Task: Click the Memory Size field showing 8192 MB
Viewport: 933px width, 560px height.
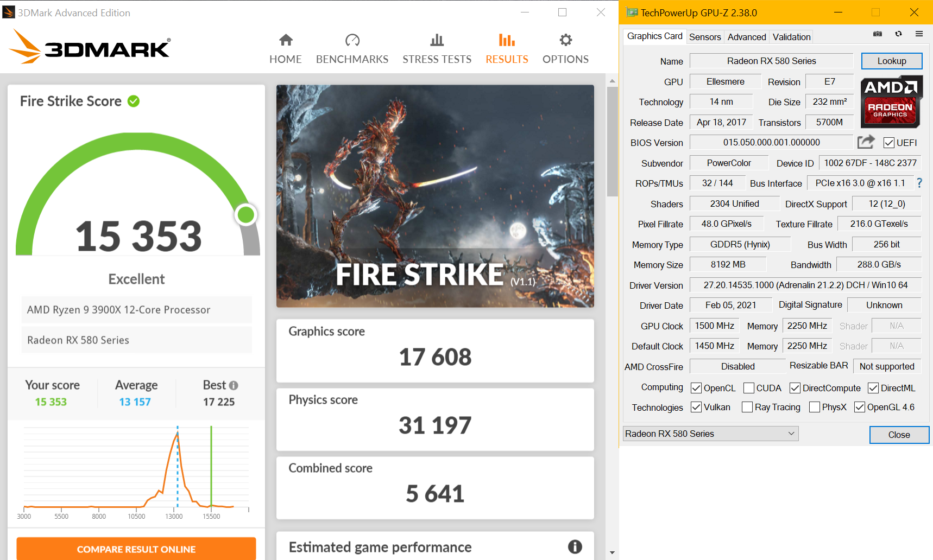Action: click(728, 264)
